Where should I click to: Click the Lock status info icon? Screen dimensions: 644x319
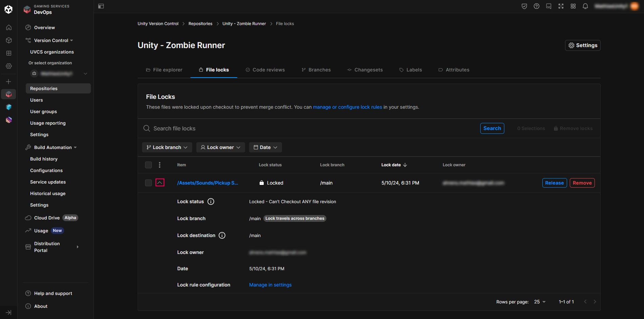pos(211,201)
